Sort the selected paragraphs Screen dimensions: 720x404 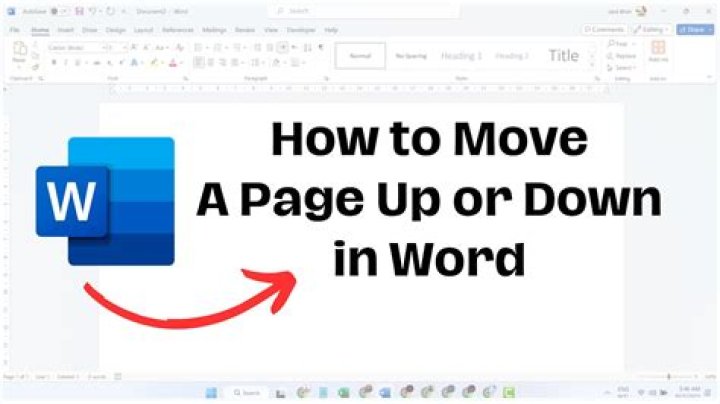308,47
